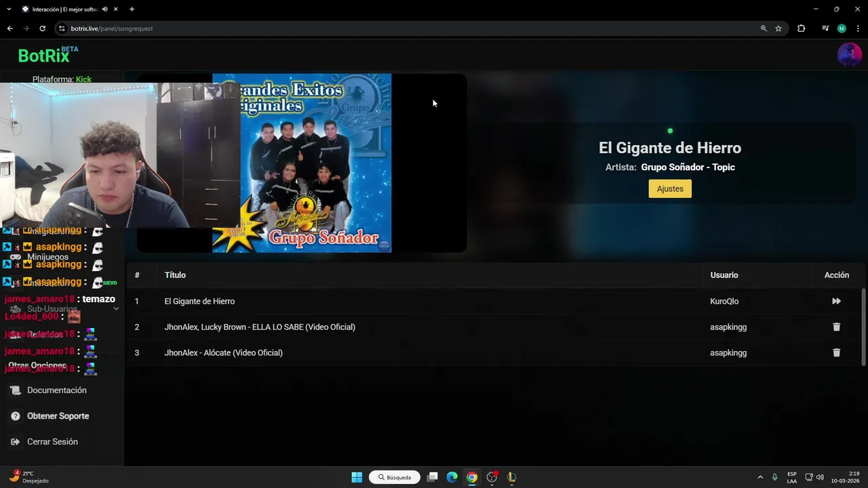Open the zoom indicator in address bar

click(x=764, y=28)
